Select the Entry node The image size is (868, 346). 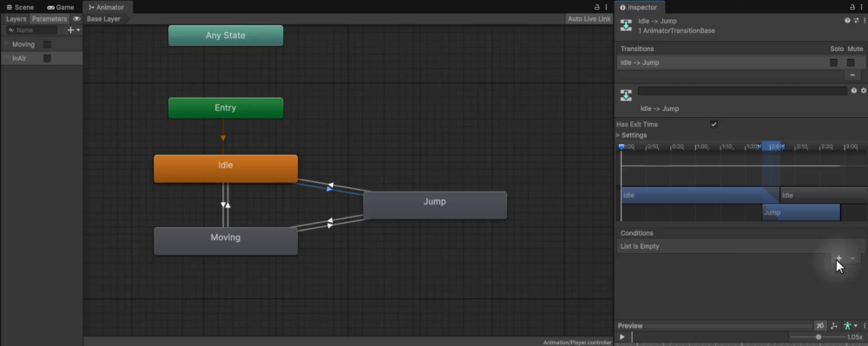pyautogui.click(x=226, y=108)
